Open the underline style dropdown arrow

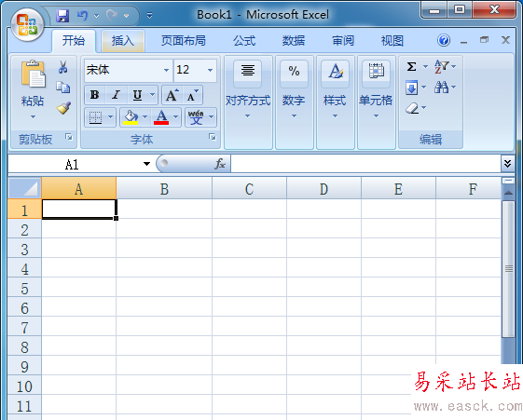tap(153, 95)
